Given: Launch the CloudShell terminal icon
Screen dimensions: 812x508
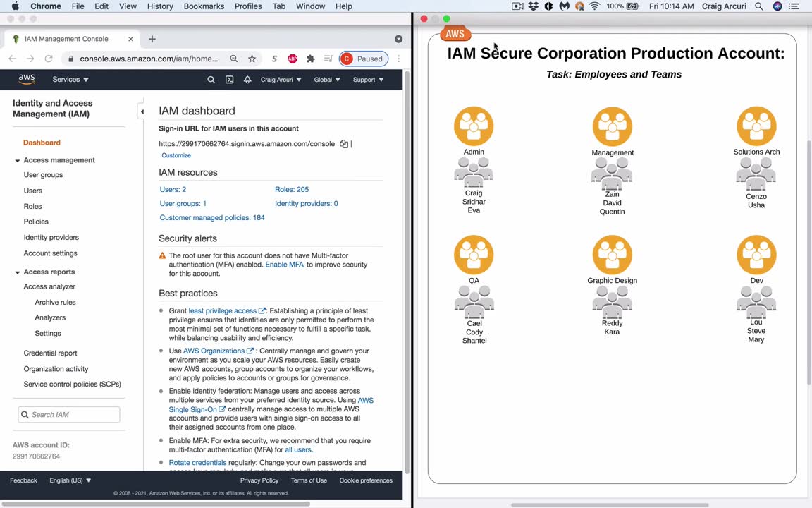Looking at the screenshot, I should tap(229, 80).
